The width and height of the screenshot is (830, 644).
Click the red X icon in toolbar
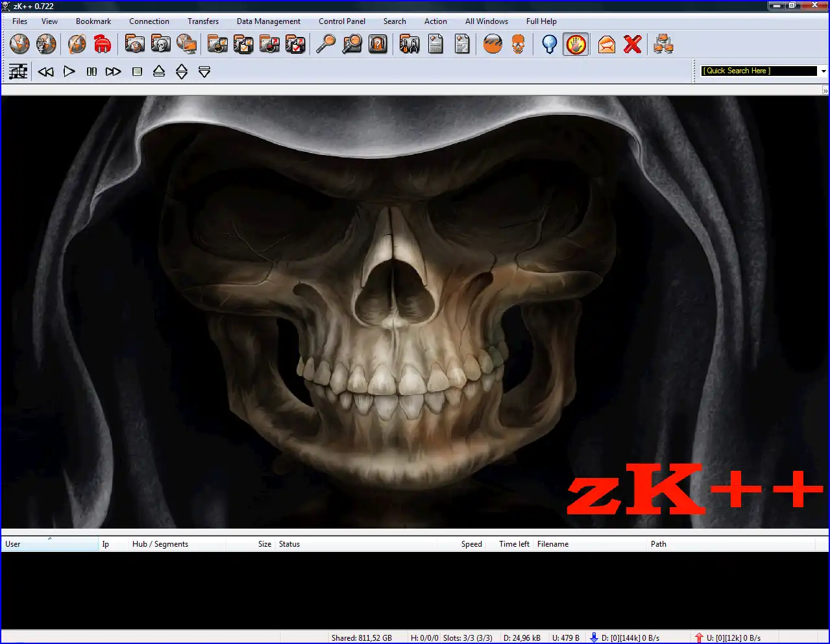click(633, 44)
